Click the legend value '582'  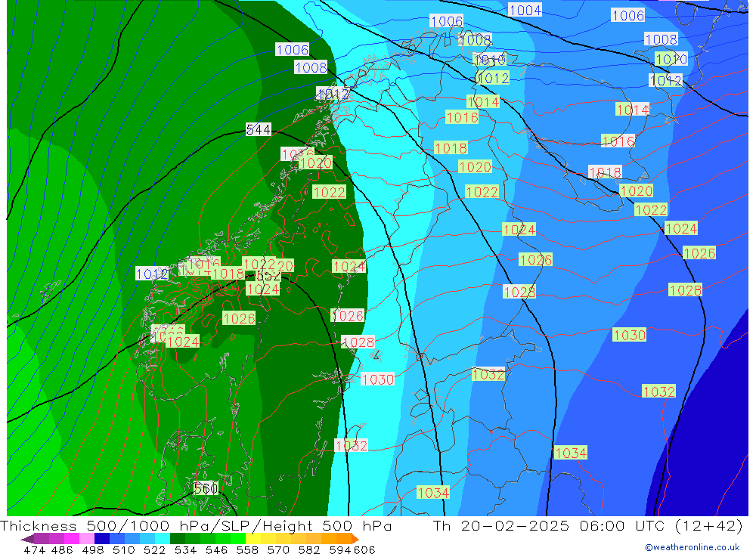[x=309, y=549]
